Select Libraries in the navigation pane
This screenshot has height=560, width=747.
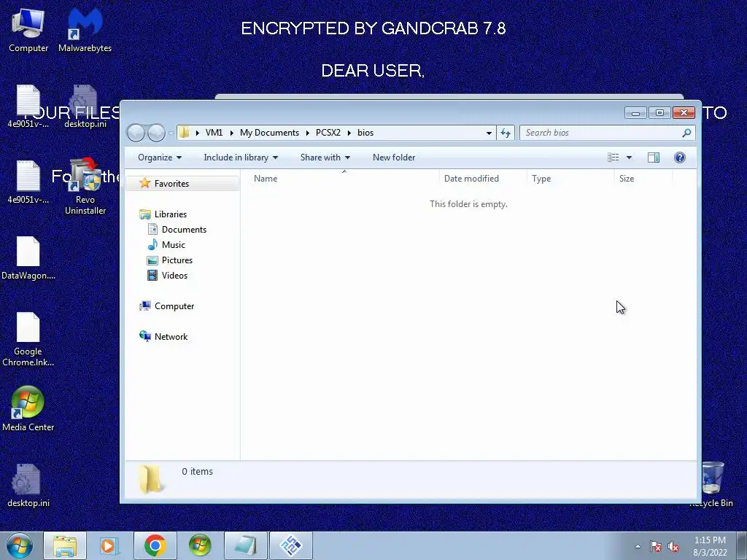click(x=171, y=214)
